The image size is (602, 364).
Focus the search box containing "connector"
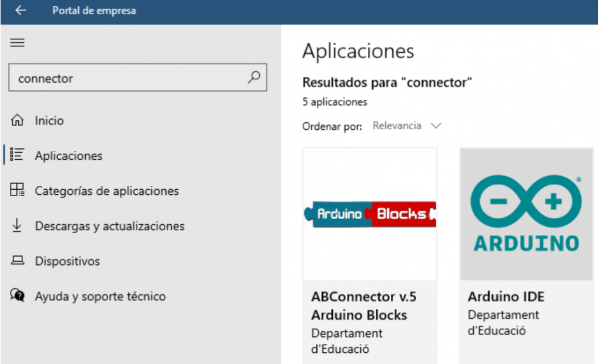click(129, 78)
